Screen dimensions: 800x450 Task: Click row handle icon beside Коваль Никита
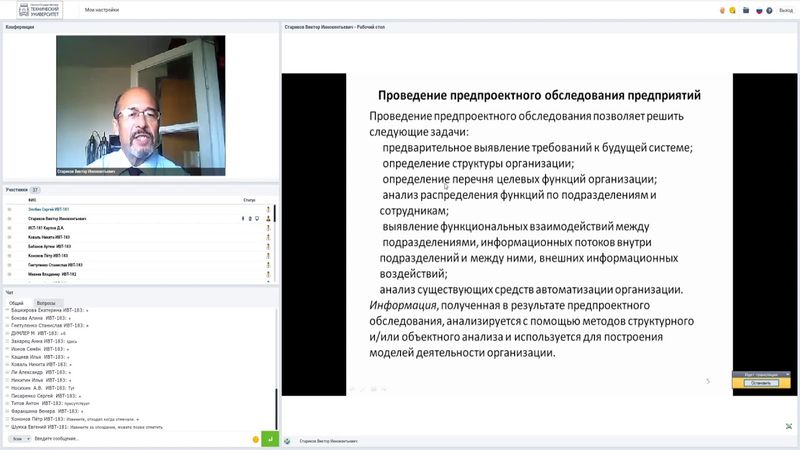9,237
